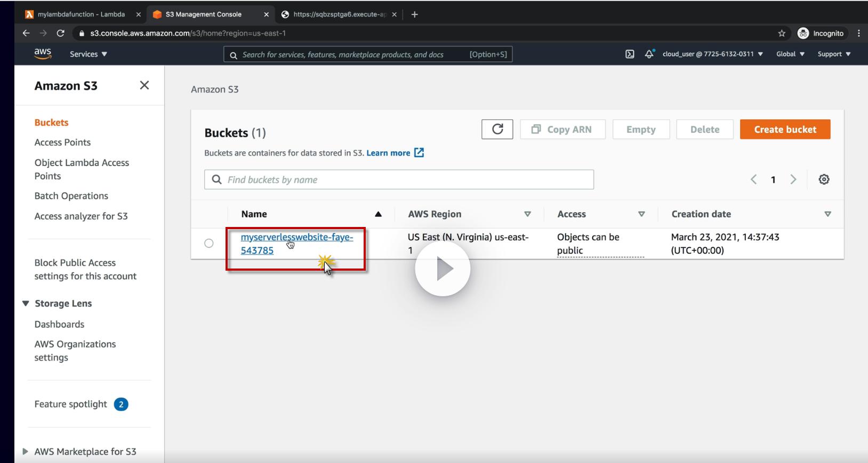This screenshot has height=463, width=868.
Task: Click the Incognito profile icon
Action: click(x=821, y=33)
